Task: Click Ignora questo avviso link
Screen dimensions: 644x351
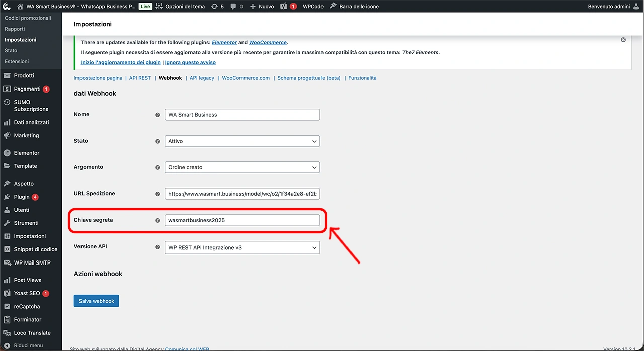Action: click(x=190, y=62)
